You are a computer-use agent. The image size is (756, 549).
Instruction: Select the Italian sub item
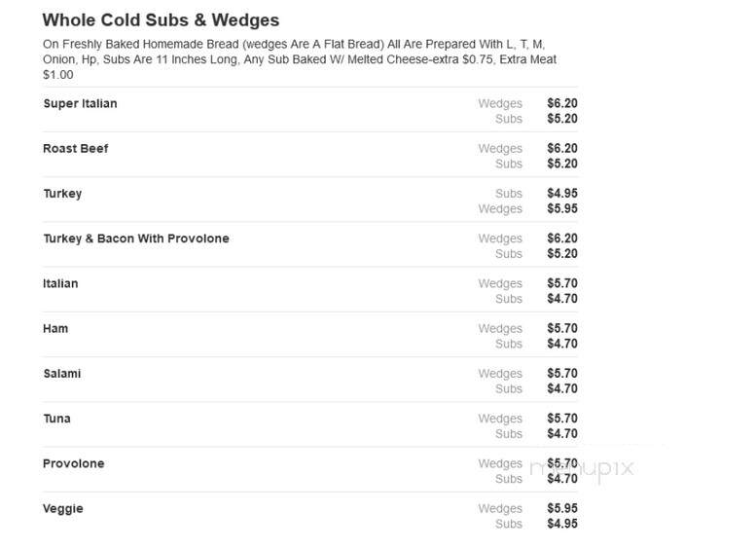60,283
